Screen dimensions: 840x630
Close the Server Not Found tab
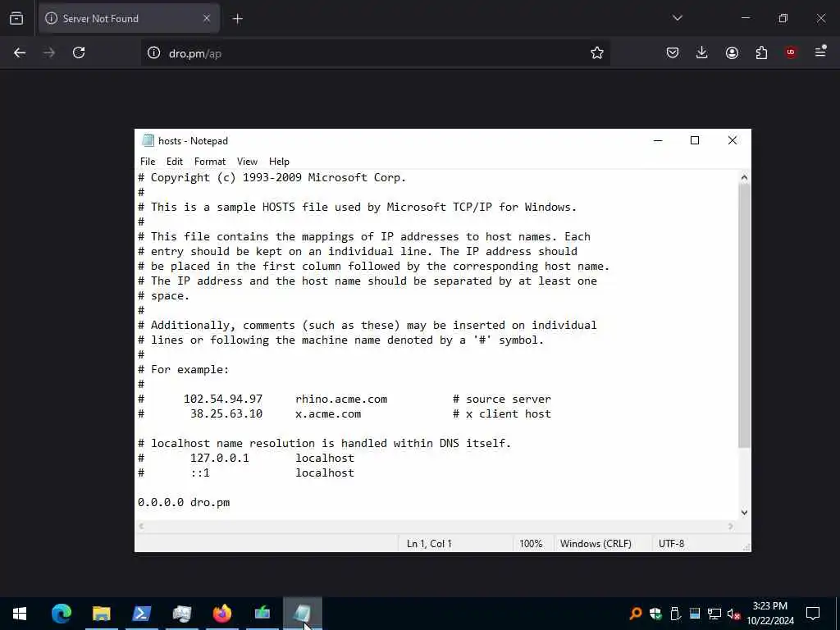207,19
